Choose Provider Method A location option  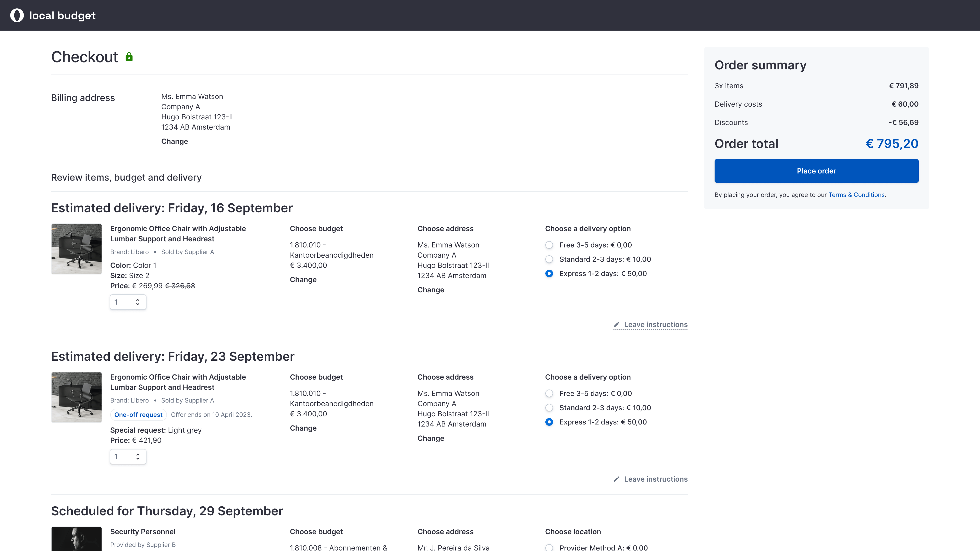coord(549,548)
